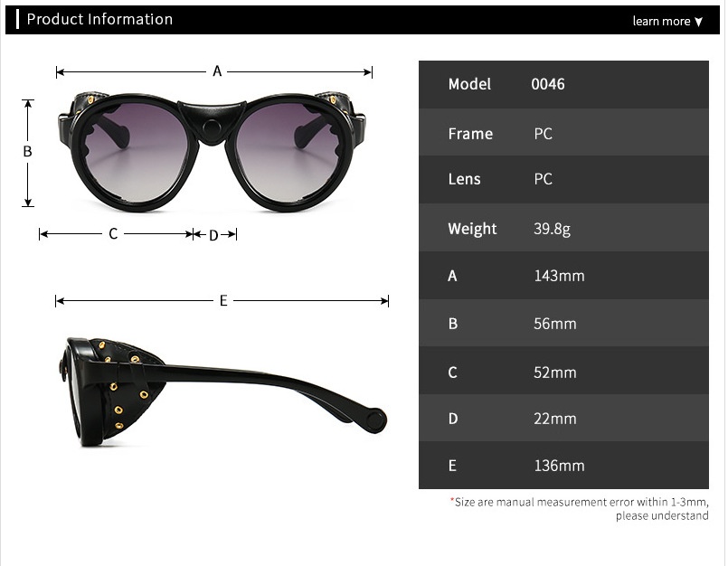
Task: Select the Model 0046 row
Action: [563, 84]
